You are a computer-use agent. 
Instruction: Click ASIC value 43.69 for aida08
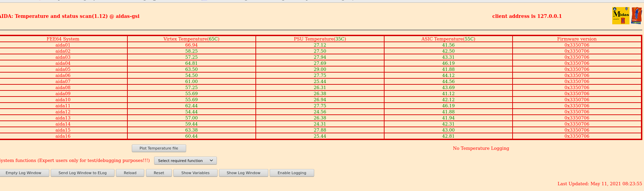tap(448, 87)
